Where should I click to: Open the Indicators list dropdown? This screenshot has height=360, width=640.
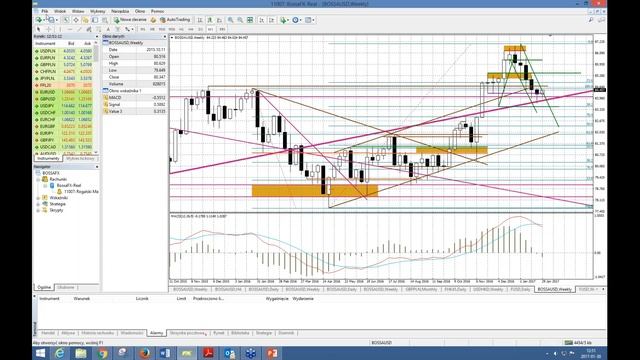coord(284,20)
